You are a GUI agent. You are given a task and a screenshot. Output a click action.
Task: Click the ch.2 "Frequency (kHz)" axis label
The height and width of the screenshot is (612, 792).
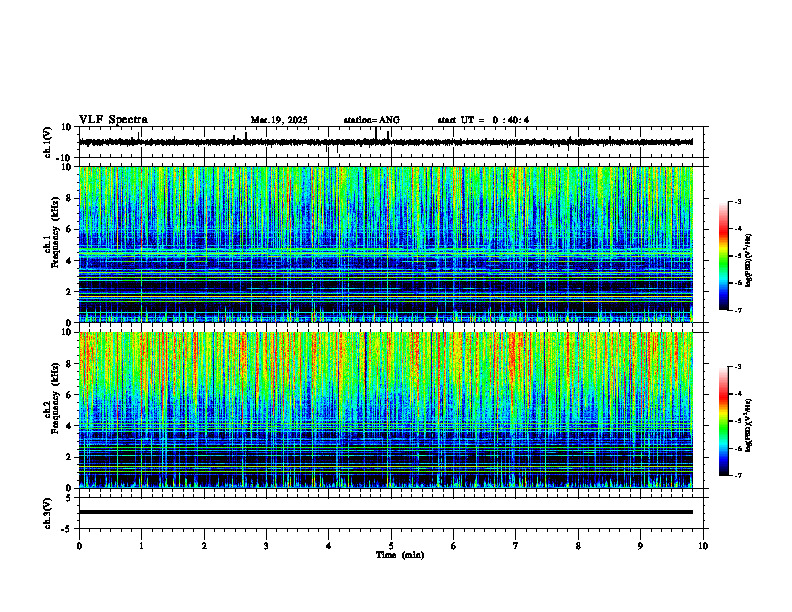coord(56,398)
